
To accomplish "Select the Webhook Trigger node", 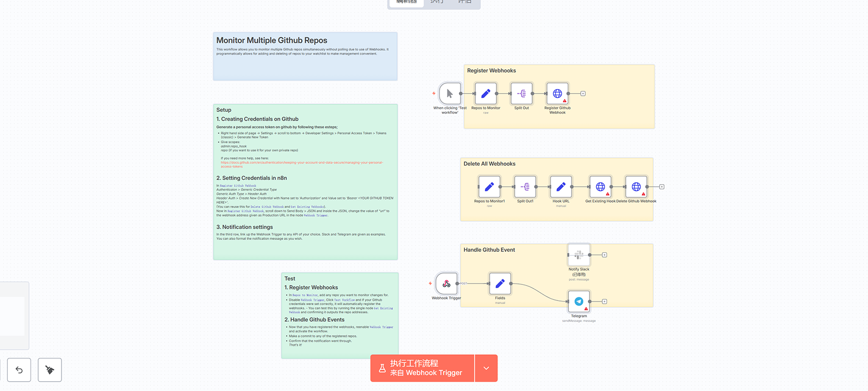I will coord(446,283).
